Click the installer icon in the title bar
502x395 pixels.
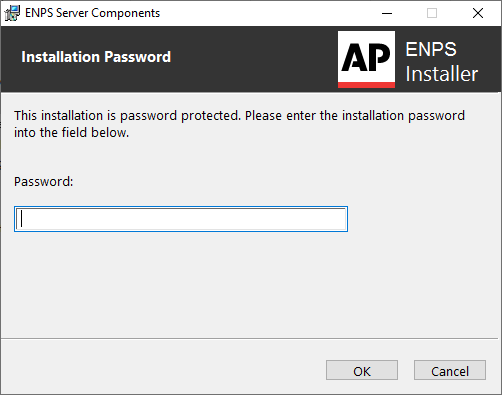[12, 13]
